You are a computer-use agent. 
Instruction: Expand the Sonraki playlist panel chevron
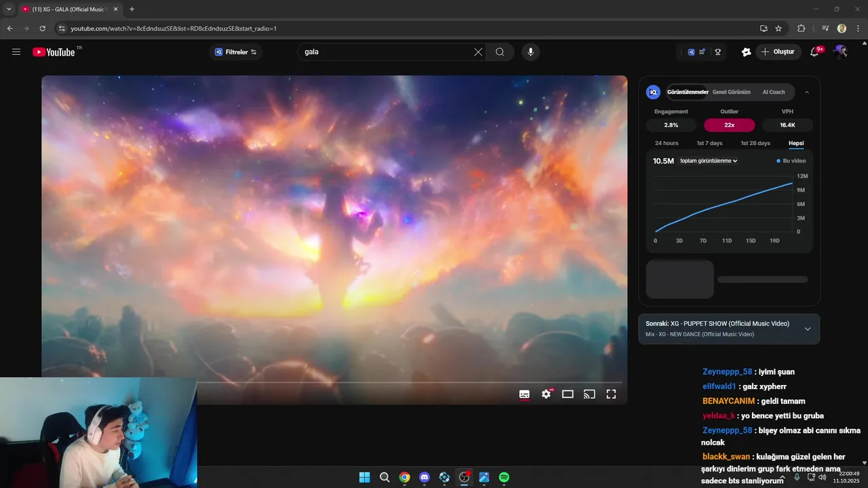[808, 329]
